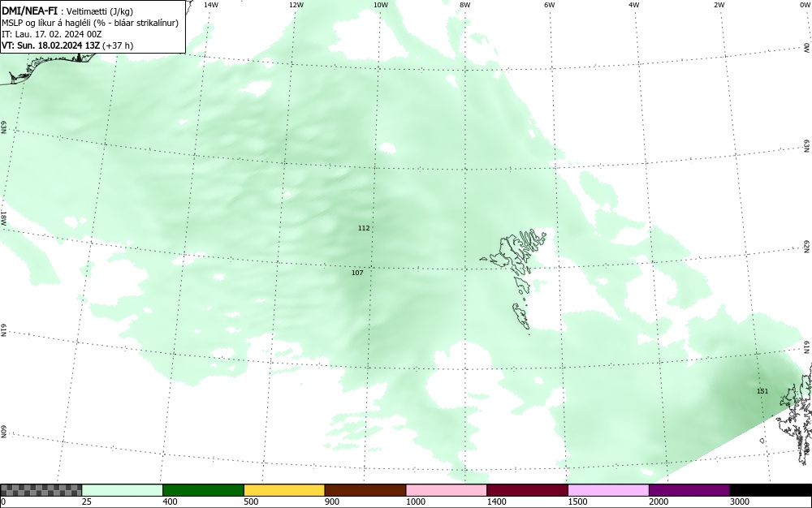
Task: Click the 14W longitude label
Action: (x=211, y=5)
